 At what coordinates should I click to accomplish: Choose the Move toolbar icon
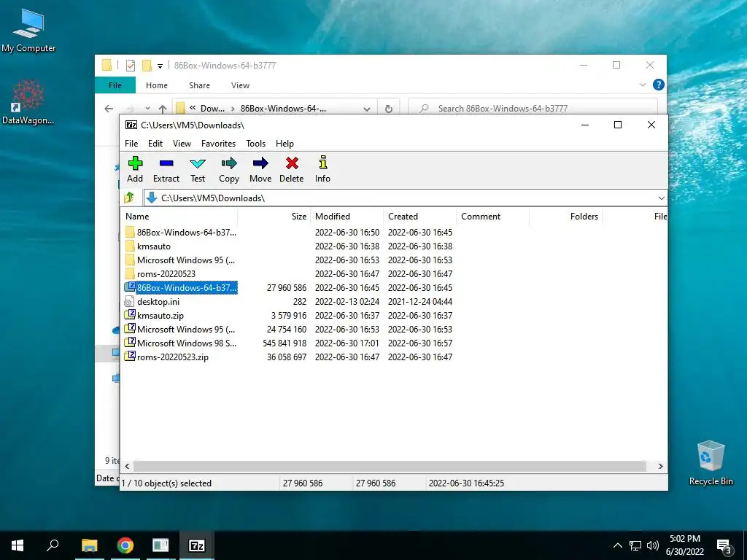pos(260,169)
